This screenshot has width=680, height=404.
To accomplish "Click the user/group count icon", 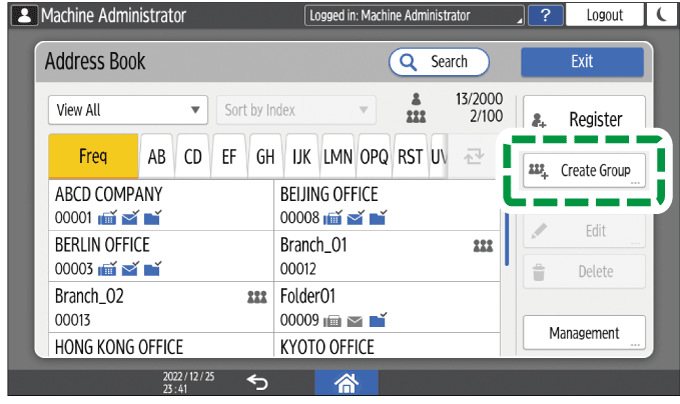I will pyautogui.click(x=415, y=110).
